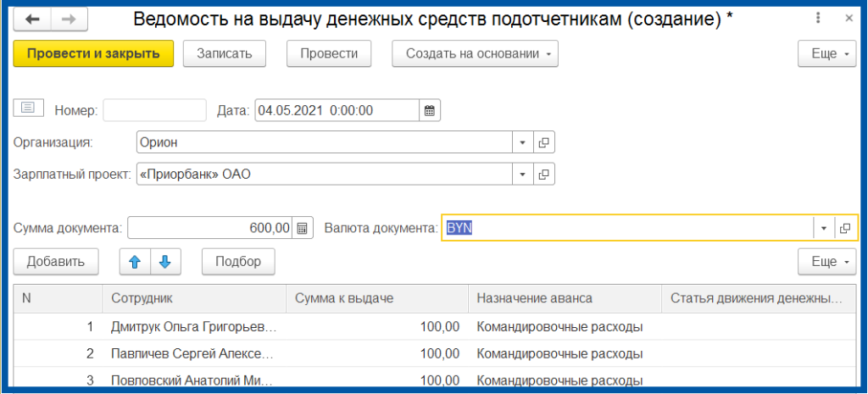Screen dimensions: 868x394
Task: Click the back navigation arrow
Action: click(32, 19)
